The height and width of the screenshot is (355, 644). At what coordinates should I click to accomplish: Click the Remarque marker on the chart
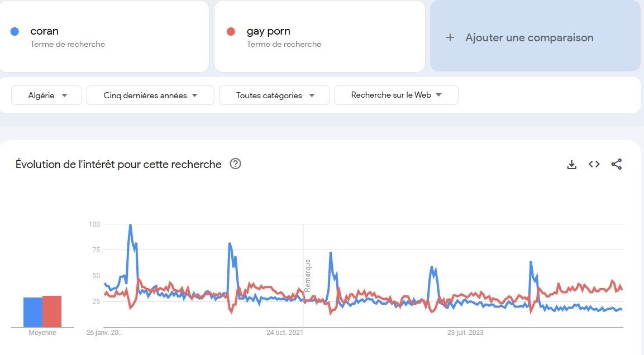click(307, 275)
